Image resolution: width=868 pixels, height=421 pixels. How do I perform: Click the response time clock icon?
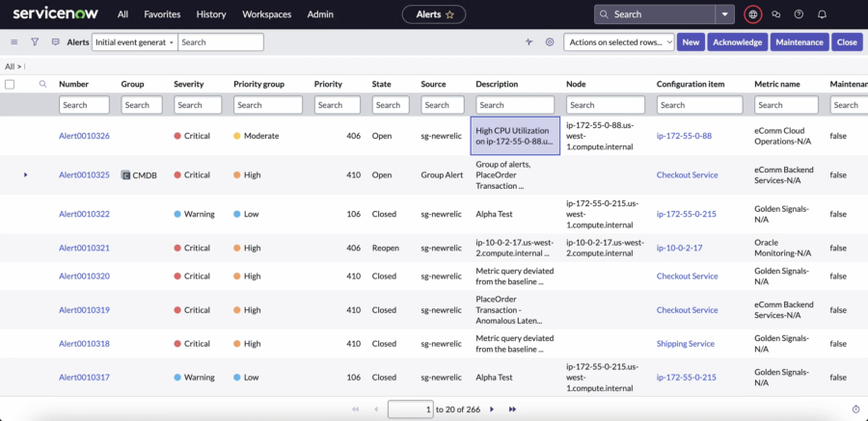tap(855, 409)
